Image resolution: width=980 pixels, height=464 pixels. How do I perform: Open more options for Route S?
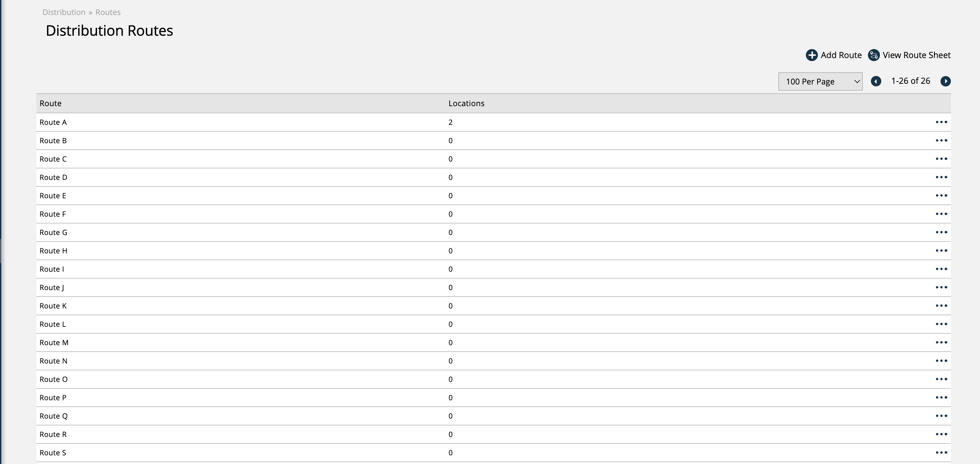click(x=941, y=453)
